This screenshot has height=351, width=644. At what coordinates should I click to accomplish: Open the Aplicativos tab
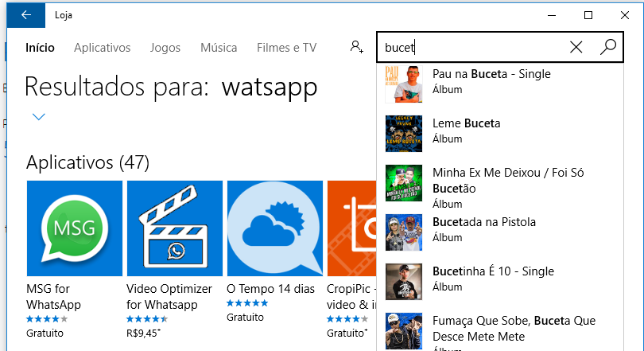tap(102, 48)
